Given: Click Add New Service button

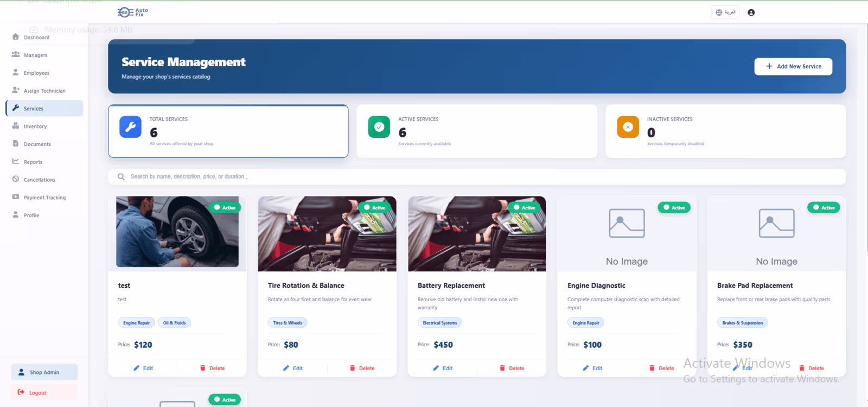Looking at the screenshot, I should point(793,66).
